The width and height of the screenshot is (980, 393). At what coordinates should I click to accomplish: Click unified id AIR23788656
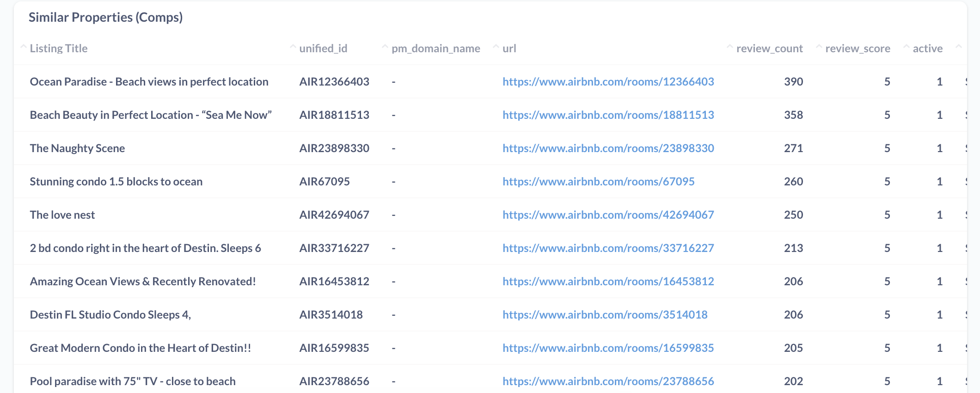(334, 381)
